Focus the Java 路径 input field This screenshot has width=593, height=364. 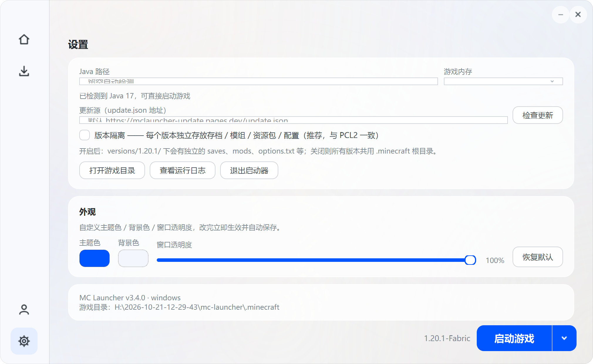(x=258, y=81)
